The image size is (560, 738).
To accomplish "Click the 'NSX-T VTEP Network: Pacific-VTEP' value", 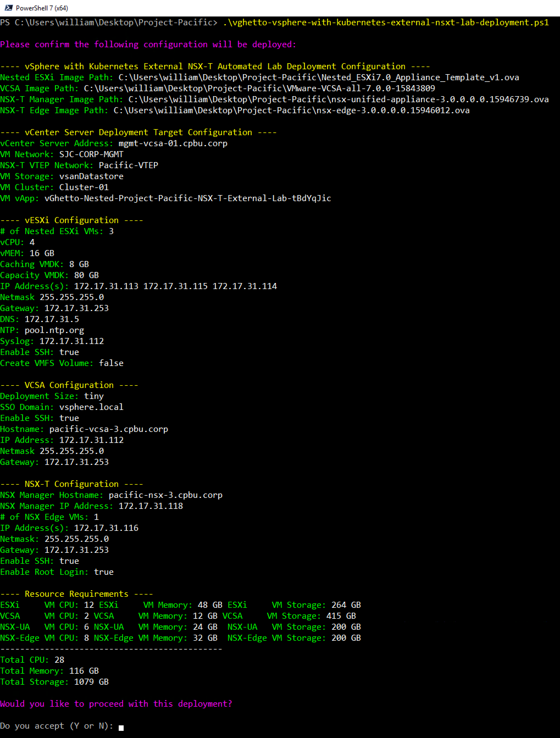I will [x=128, y=165].
